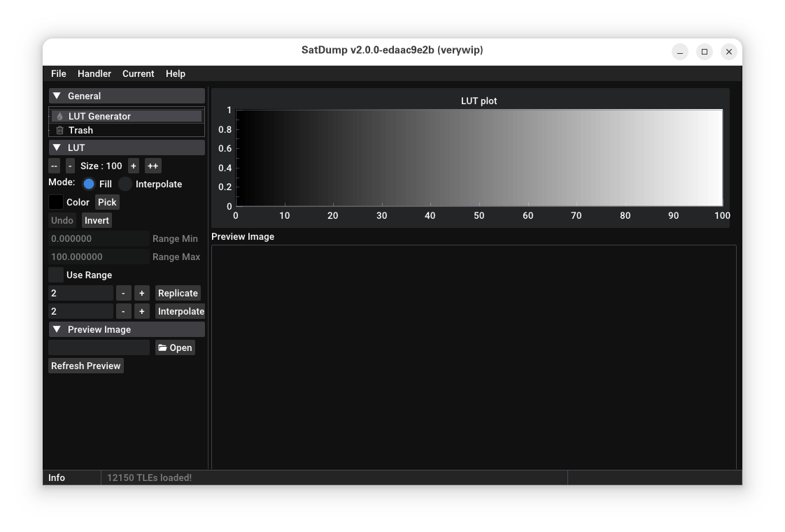Open the Handler menu
Viewport: 785px width, 532px height.
[94, 73]
